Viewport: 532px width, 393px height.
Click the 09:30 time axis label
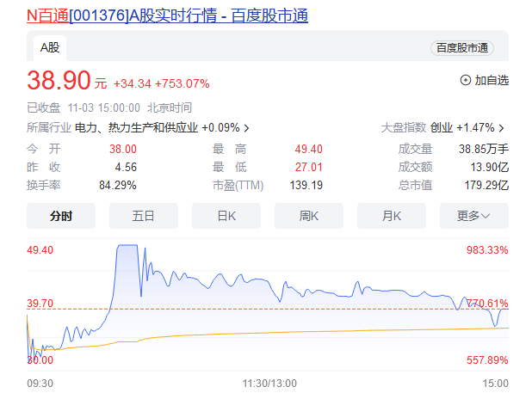[x=40, y=384]
